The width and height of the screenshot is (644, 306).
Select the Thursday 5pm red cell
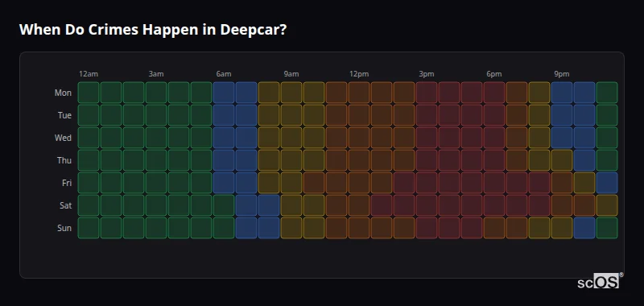[x=472, y=160]
